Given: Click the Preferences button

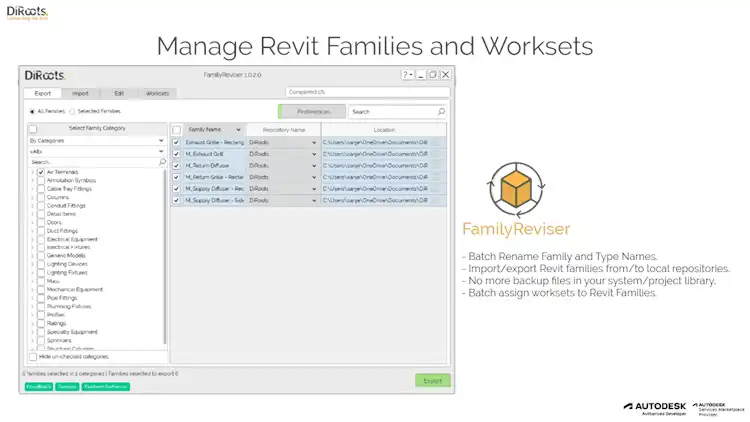Looking at the screenshot, I should click(x=312, y=111).
